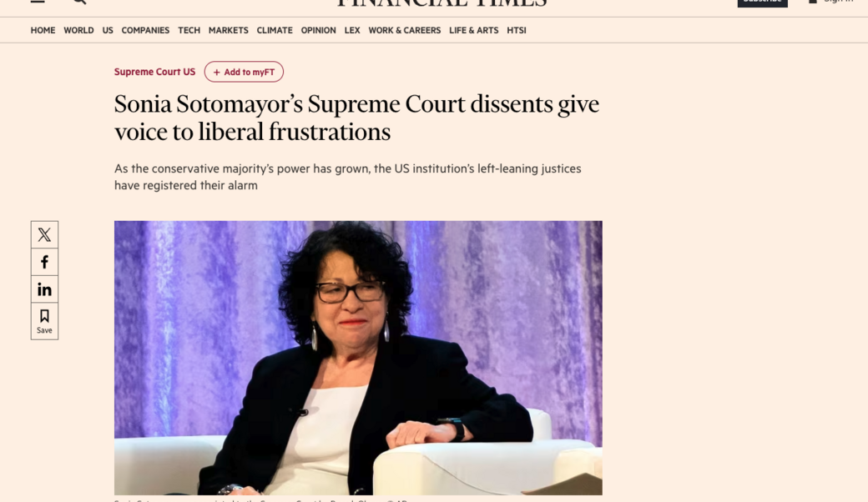This screenshot has height=502, width=868.
Task: Open the WORK & CAREERS section
Action: coord(404,30)
